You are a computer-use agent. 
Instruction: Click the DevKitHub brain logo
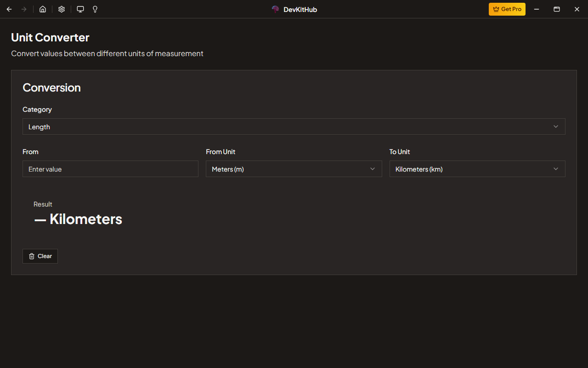pyautogui.click(x=276, y=9)
